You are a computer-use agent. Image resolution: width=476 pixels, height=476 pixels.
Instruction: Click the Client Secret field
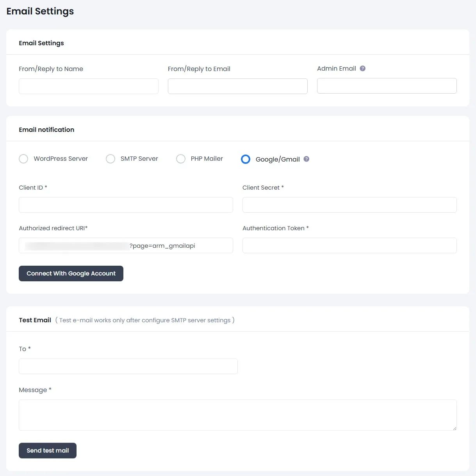click(x=349, y=204)
